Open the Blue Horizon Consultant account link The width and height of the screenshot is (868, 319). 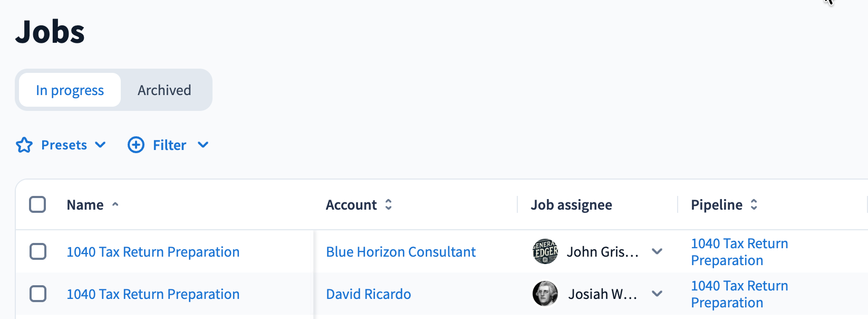coord(401,252)
